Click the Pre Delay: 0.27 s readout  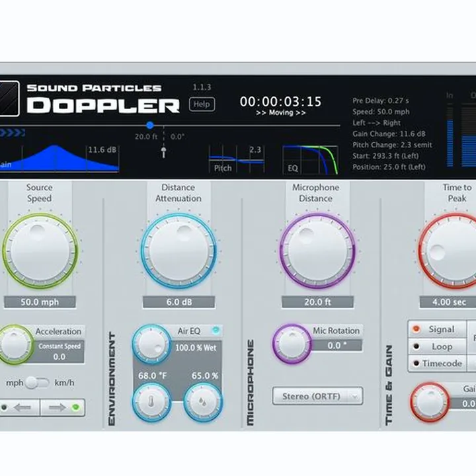[x=381, y=100]
